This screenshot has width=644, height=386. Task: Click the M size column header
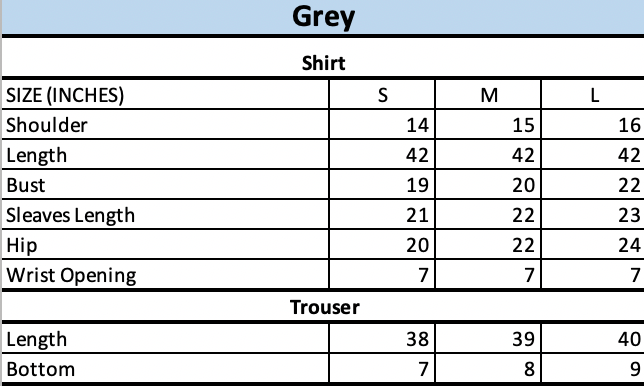[488, 95]
